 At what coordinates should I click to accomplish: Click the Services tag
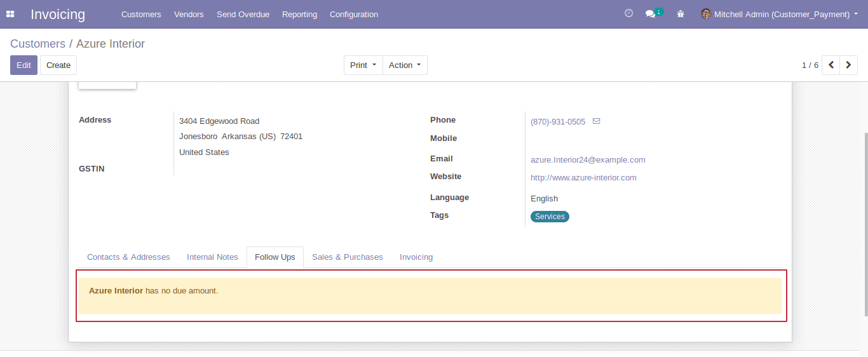coord(550,217)
